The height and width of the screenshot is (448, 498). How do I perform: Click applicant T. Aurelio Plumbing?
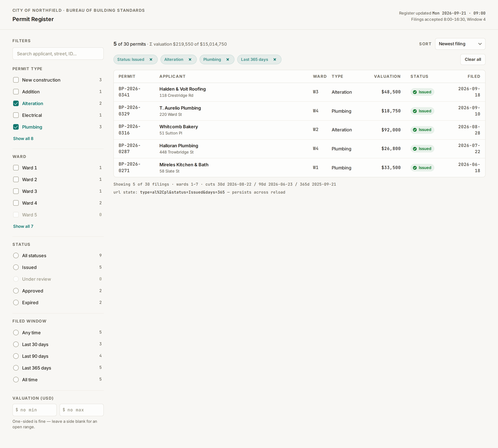[x=180, y=108]
